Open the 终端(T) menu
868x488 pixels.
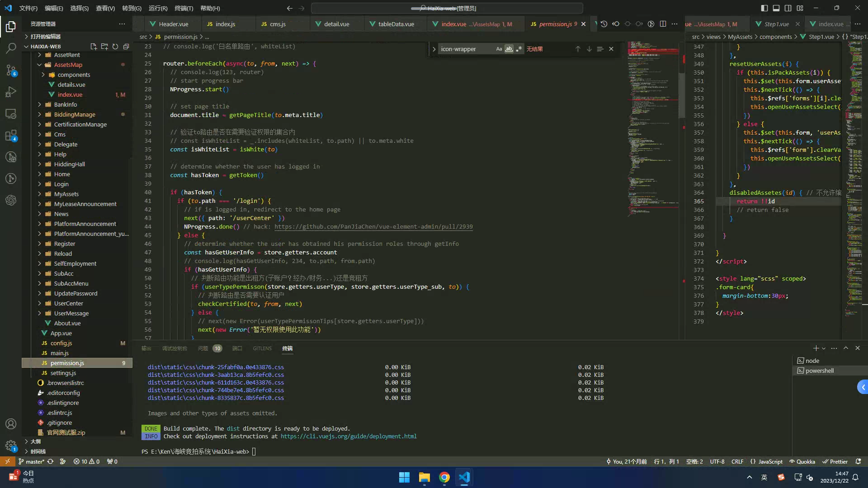[x=184, y=8]
